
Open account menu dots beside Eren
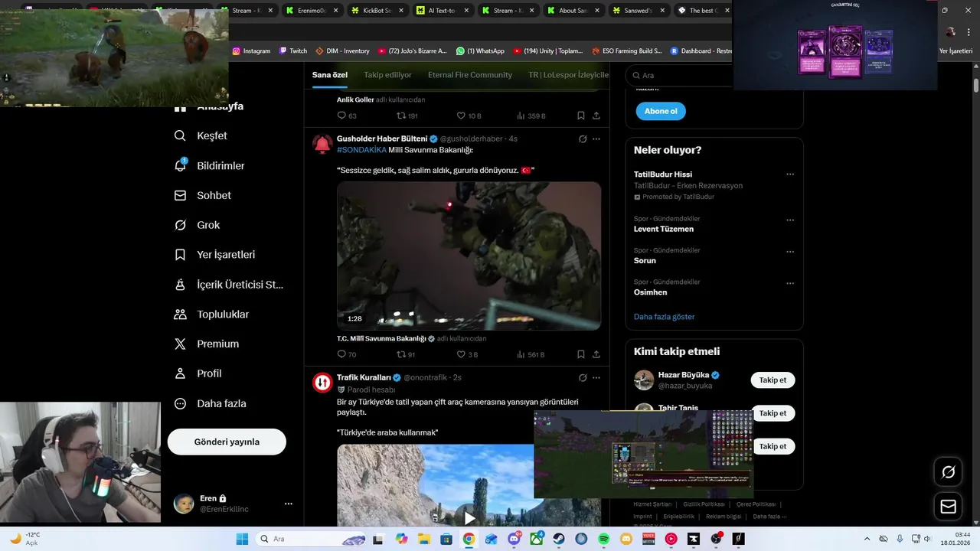[289, 504]
